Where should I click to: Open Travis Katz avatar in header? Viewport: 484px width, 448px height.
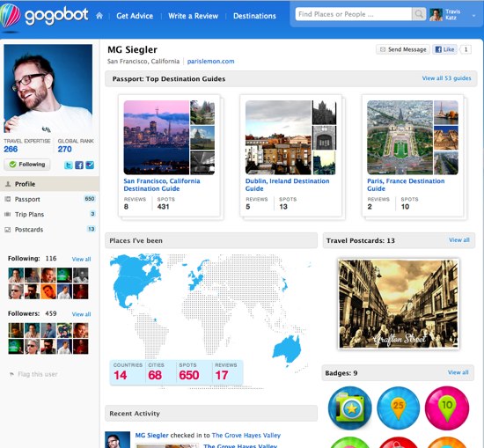click(436, 14)
